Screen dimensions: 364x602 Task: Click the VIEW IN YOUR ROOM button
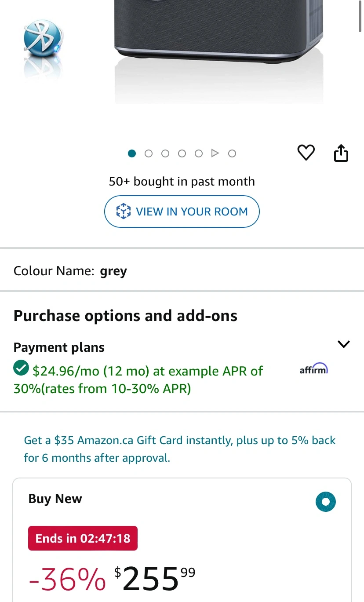coord(182,212)
